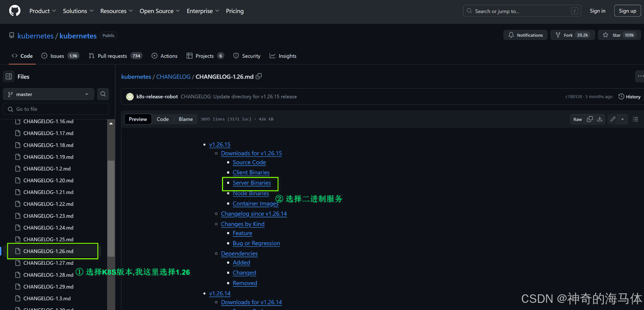Open CHANGELOG-1.3.md in file tree
This screenshot has height=310, width=644.
(x=47, y=298)
